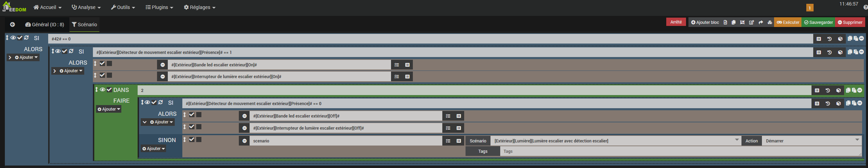Click the share arrow icon in top toolbar

pos(761,22)
